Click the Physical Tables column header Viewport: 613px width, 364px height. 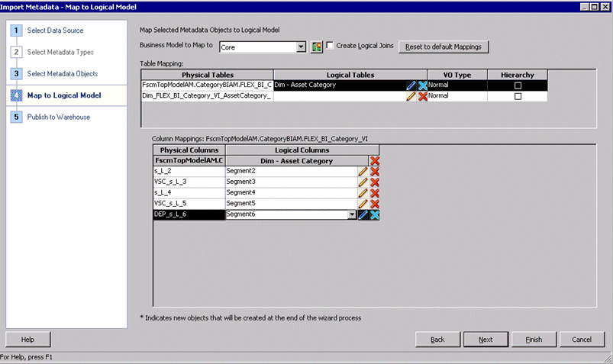click(x=207, y=75)
